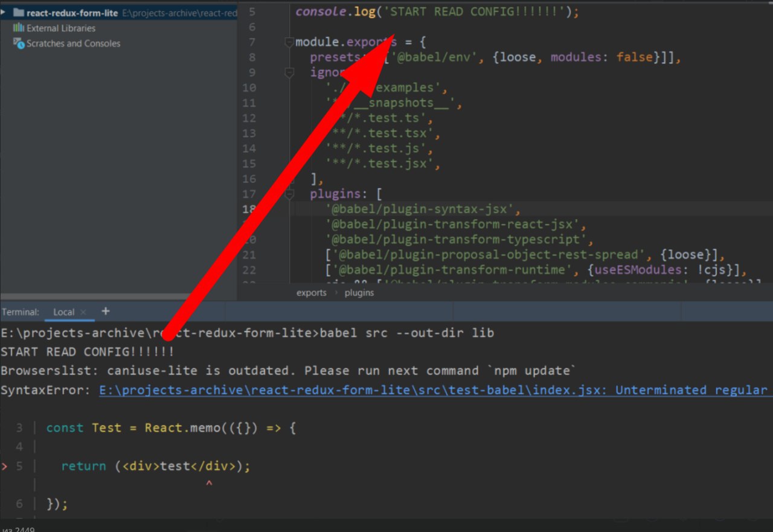773x532 pixels.
Task: Click the '**/*.test.jsx' ignore entry
Action: pos(382,164)
